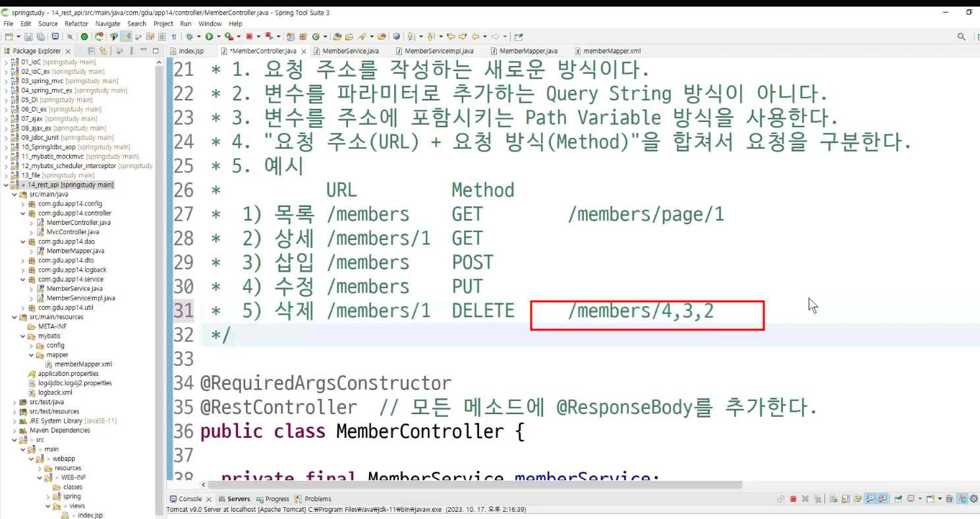Toggle Show Console on standard output change
980x519 pixels.
(870, 499)
